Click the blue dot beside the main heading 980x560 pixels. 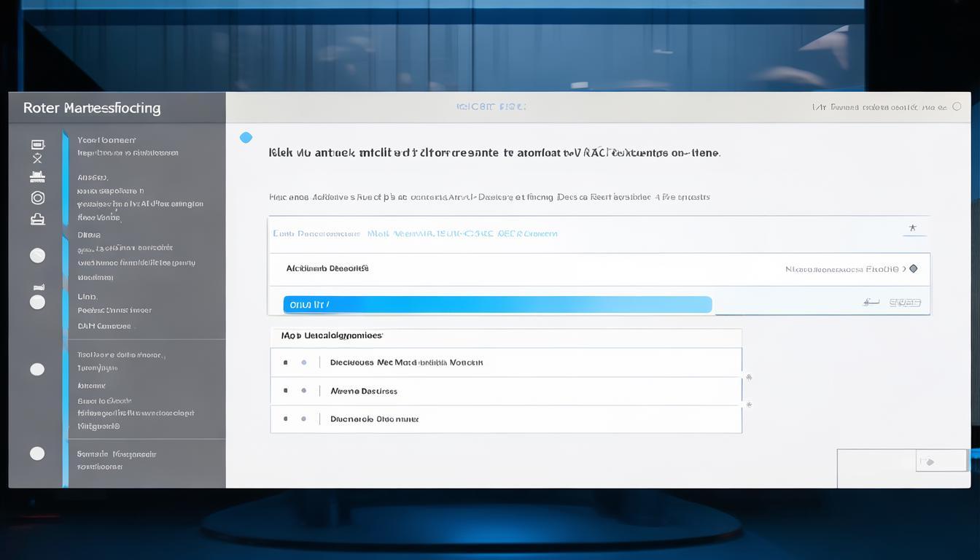click(x=246, y=137)
